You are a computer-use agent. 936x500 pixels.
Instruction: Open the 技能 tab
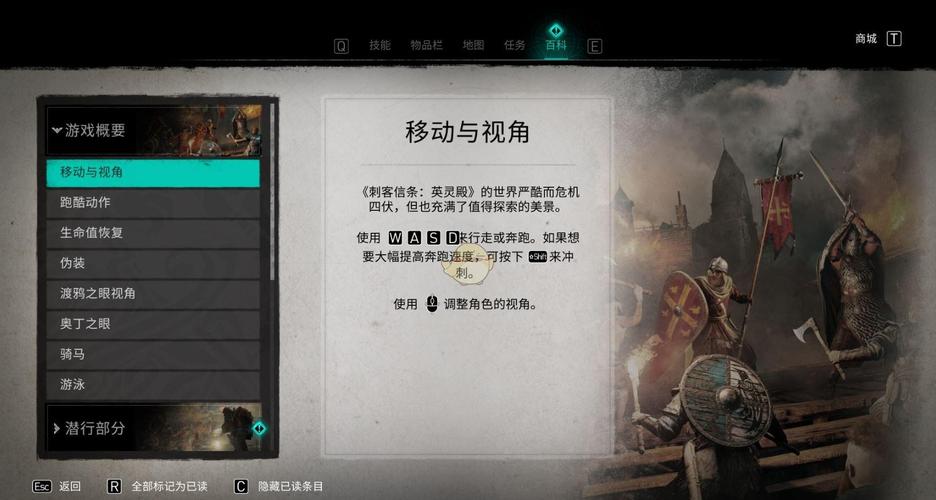pyautogui.click(x=380, y=45)
